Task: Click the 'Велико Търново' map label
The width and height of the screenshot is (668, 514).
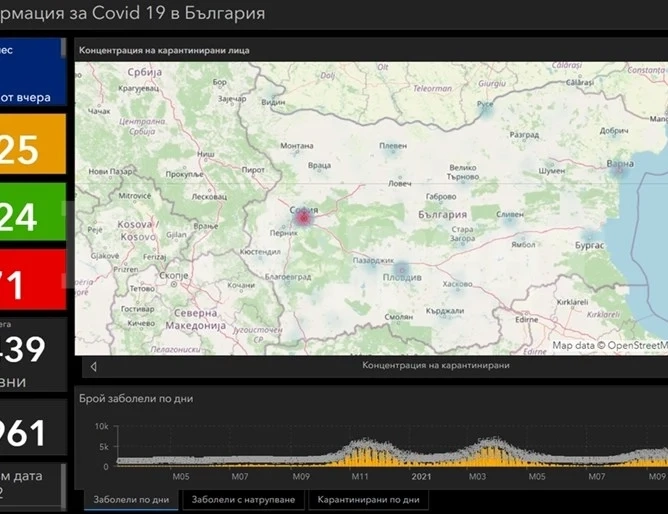Action: click(x=463, y=172)
